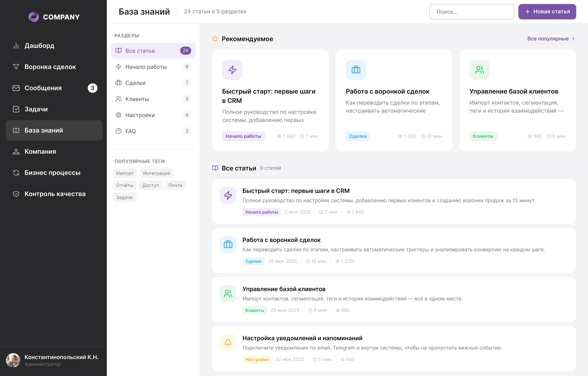
Task: Open recommended card title Управление базой клиентов
Action: pyautogui.click(x=514, y=91)
